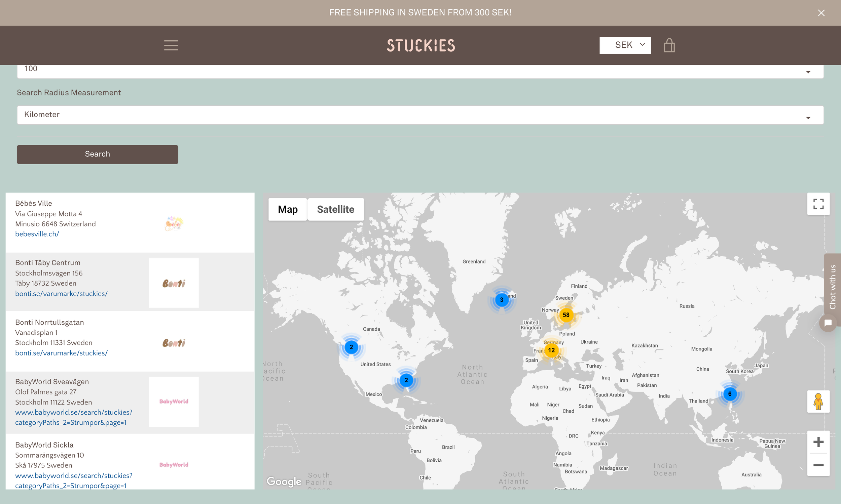Click the blue 6 cluster marker

tap(730, 394)
